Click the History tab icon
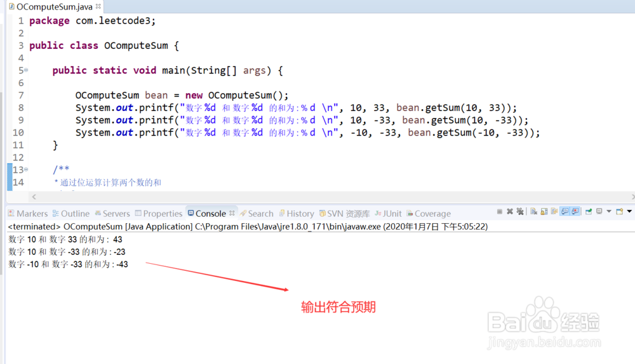Screen dimensions: 635x364 282,213
